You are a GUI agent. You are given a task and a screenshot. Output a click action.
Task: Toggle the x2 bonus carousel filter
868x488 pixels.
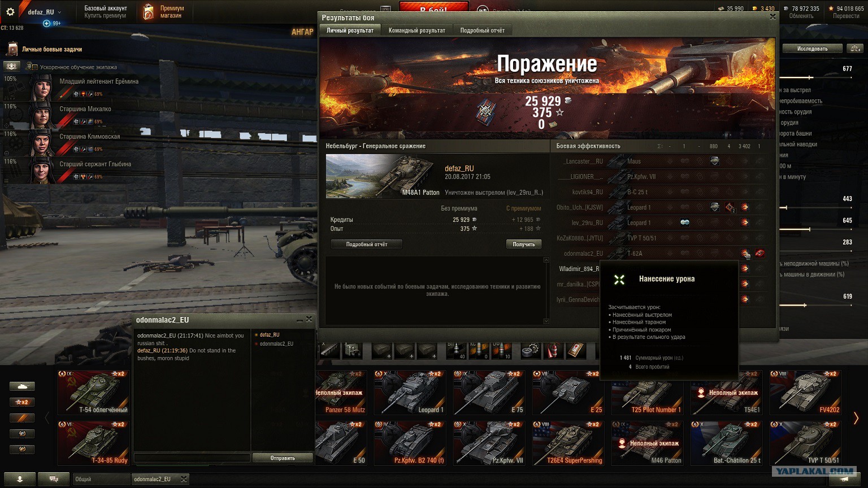pyautogui.click(x=22, y=402)
